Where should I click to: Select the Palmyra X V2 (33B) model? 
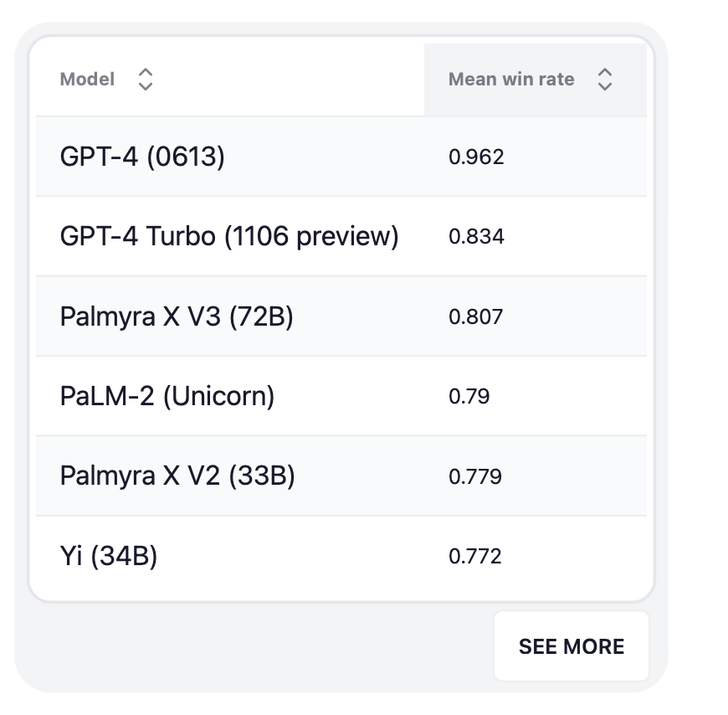[177, 476]
